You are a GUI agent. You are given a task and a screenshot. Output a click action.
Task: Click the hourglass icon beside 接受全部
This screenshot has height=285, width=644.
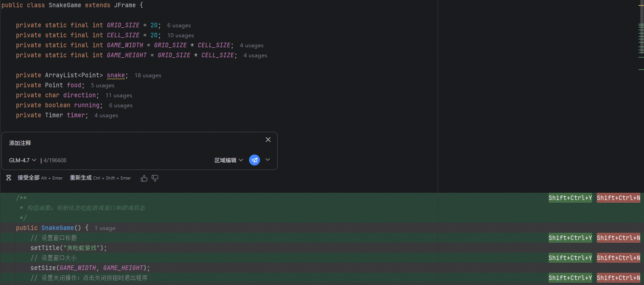(9, 178)
